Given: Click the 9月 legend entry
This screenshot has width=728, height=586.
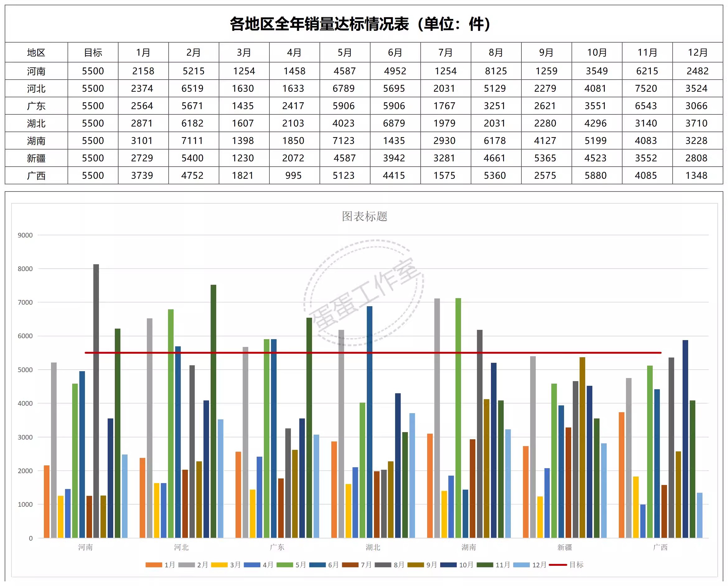Looking at the screenshot, I should tap(422, 565).
